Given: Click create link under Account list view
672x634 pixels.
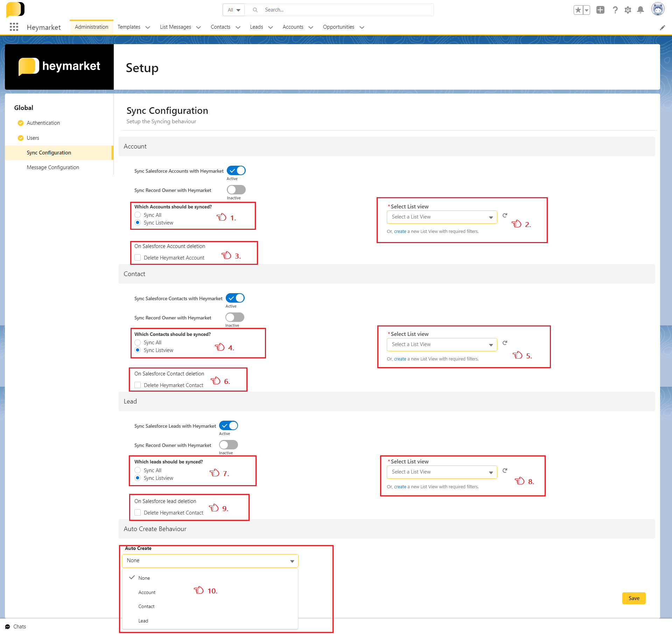Looking at the screenshot, I should point(400,232).
